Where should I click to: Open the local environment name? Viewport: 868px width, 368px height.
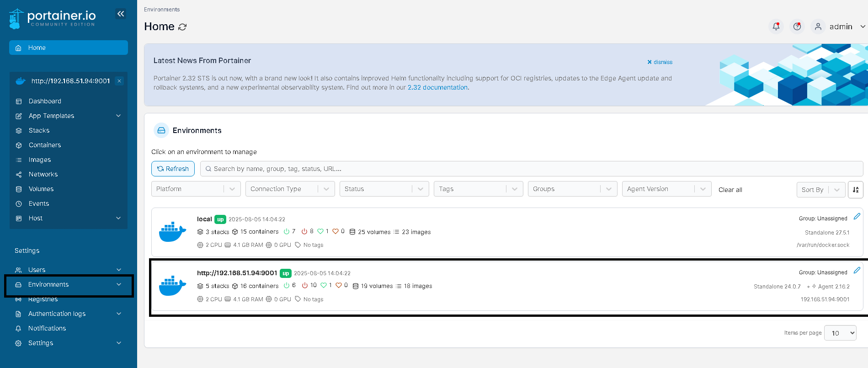pyautogui.click(x=204, y=219)
